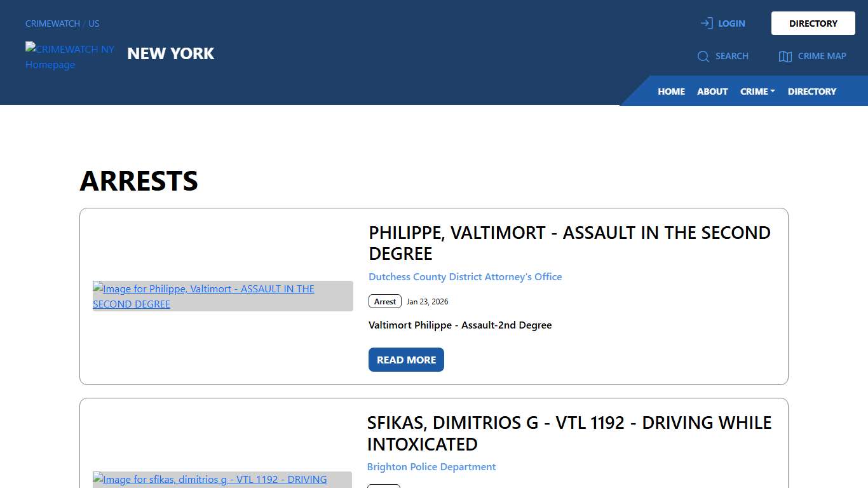Open the Crime dropdown menu

[x=757, y=91]
